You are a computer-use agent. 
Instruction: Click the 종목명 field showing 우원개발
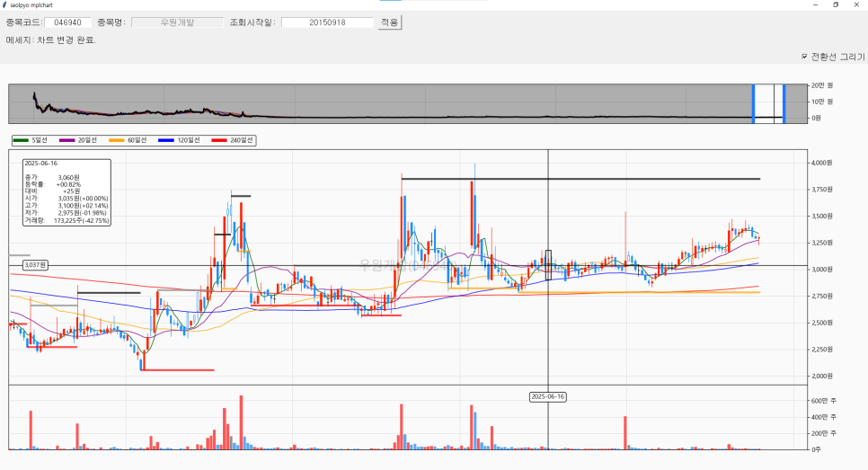click(x=177, y=22)
